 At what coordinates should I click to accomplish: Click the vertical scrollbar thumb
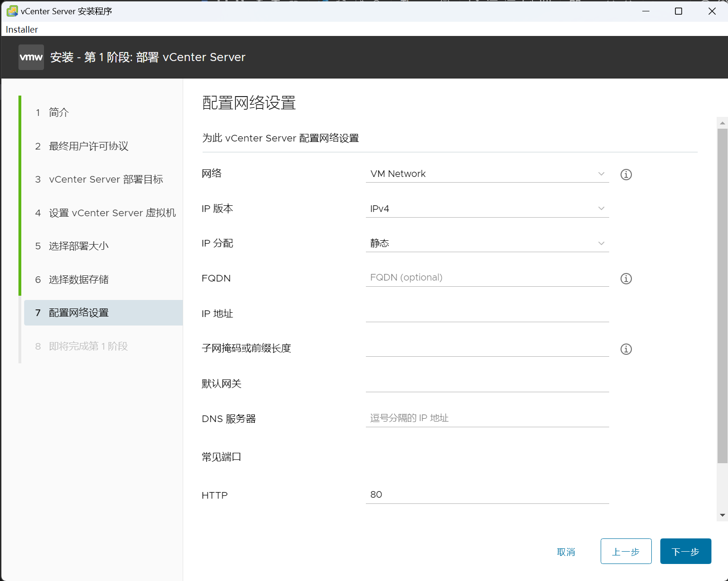722,296
